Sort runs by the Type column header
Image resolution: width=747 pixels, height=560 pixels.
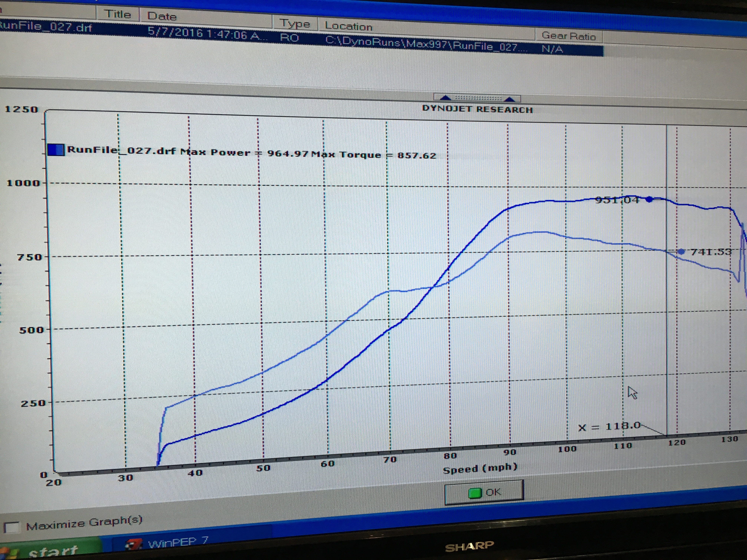pos(295,24)
